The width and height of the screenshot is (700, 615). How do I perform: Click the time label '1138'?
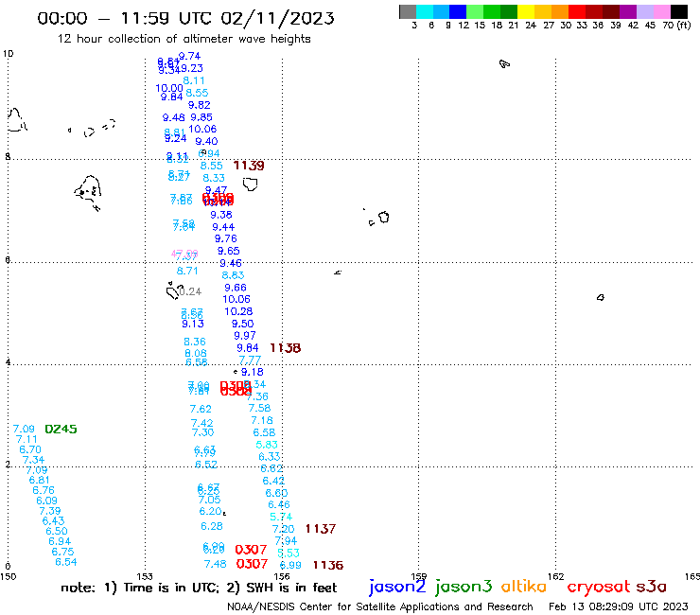286,348
